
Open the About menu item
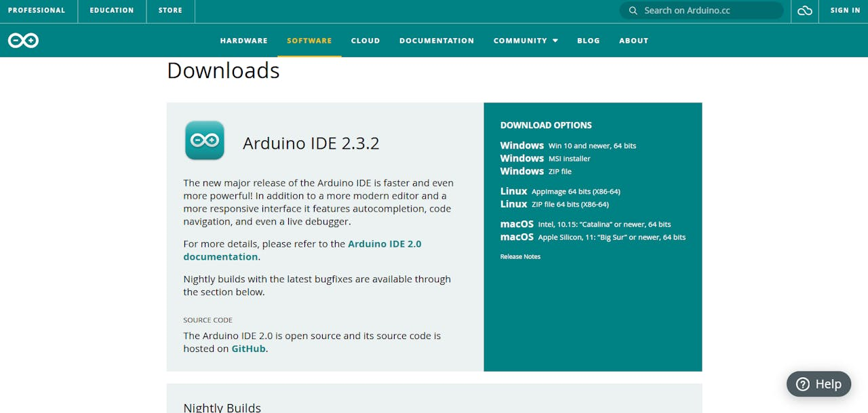(634, 41)
